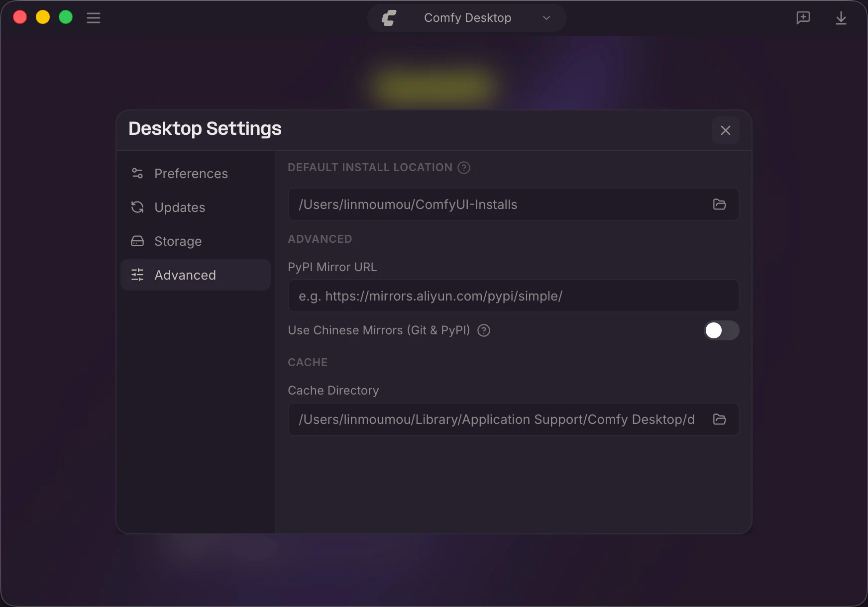Click the default install location path field
This screenshot has height=607, width=868.
click(514, 204)
